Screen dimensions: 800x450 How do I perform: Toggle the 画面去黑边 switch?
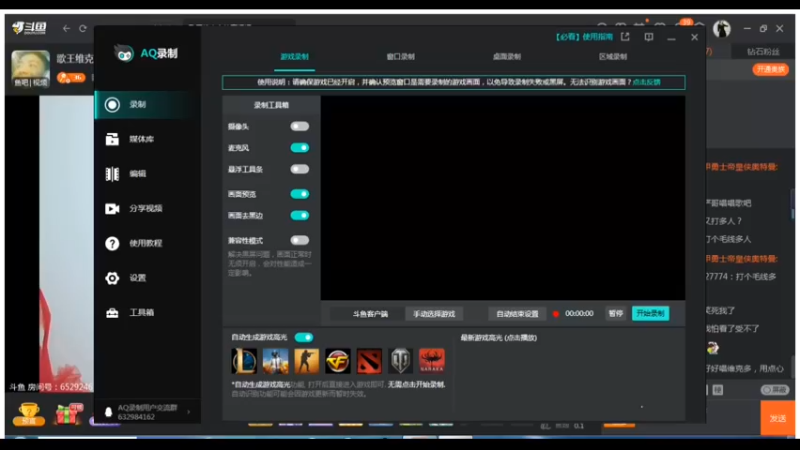(299, 215)
